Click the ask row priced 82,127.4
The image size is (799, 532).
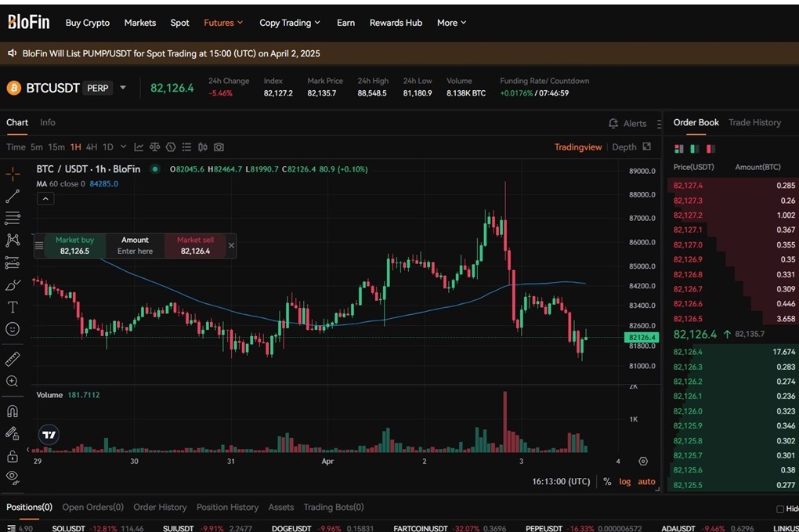[732, 186]
